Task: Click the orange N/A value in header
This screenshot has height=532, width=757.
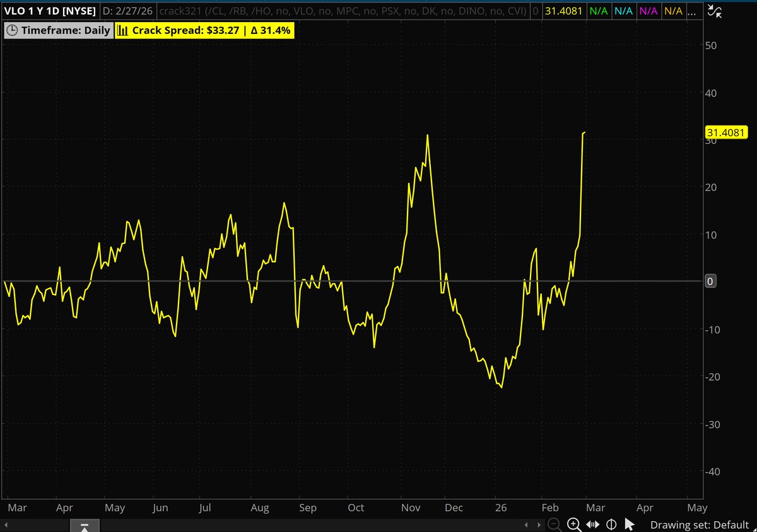Action: pyautogui.click(x=672, y=11)
